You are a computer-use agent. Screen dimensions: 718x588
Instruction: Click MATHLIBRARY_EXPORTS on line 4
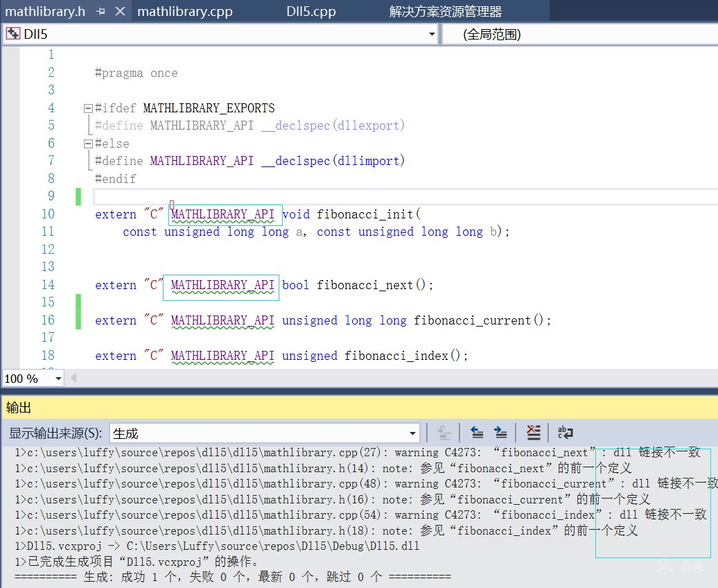[209, 108]
